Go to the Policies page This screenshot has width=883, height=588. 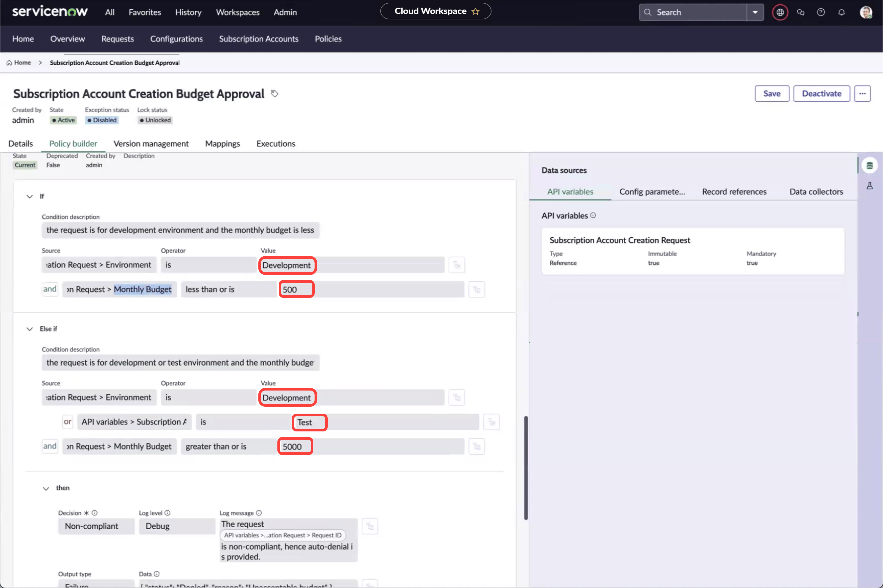[x=328, y=39]
